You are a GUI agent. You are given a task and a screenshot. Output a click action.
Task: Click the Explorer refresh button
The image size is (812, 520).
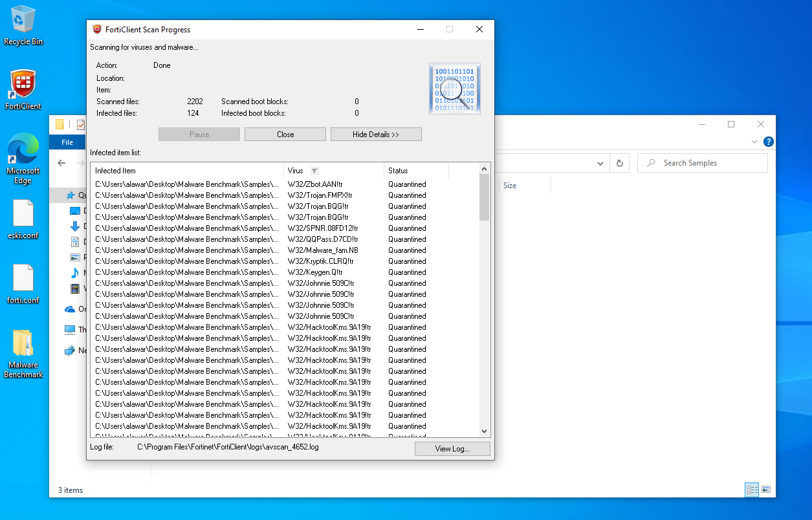(x=619, y=164)
